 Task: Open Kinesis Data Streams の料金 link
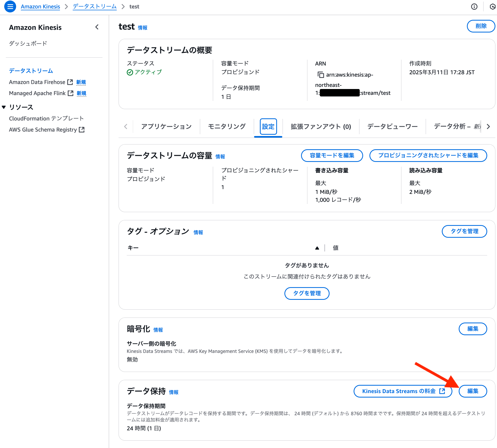pos(403,391)
